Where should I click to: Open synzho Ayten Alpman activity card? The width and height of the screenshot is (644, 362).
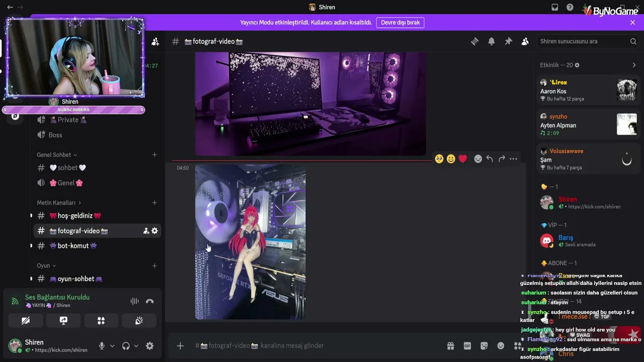tap(589, 125)
